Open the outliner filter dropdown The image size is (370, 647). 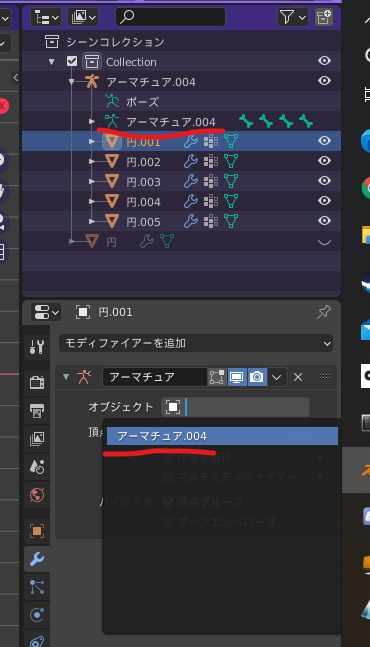(293, 17)
